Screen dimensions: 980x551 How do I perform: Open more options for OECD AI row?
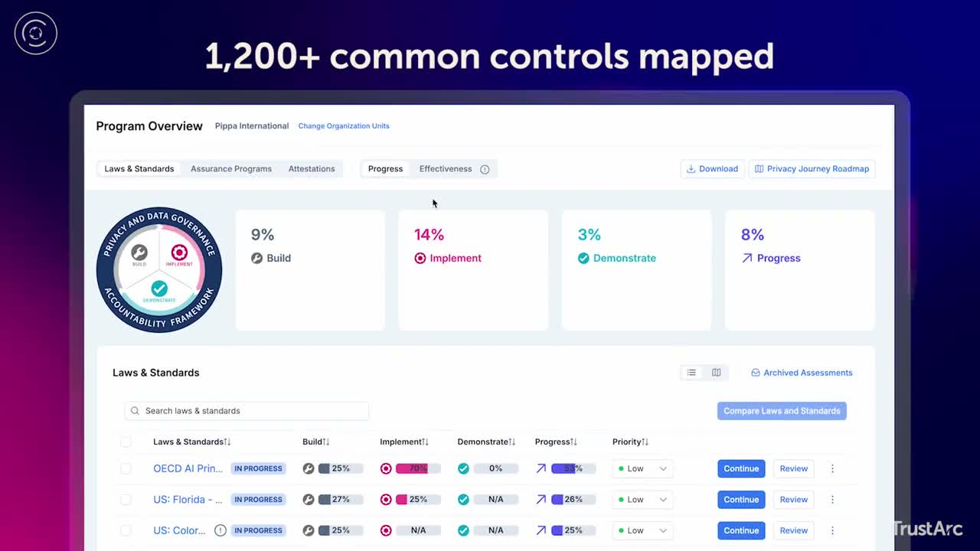click(x=832, y=468)
